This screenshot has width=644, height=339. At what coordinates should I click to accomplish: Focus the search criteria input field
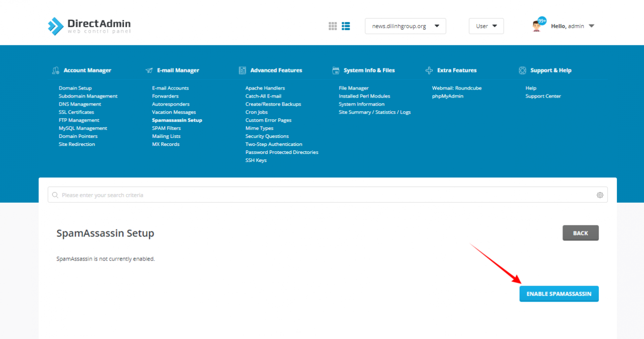pos(328,195)
